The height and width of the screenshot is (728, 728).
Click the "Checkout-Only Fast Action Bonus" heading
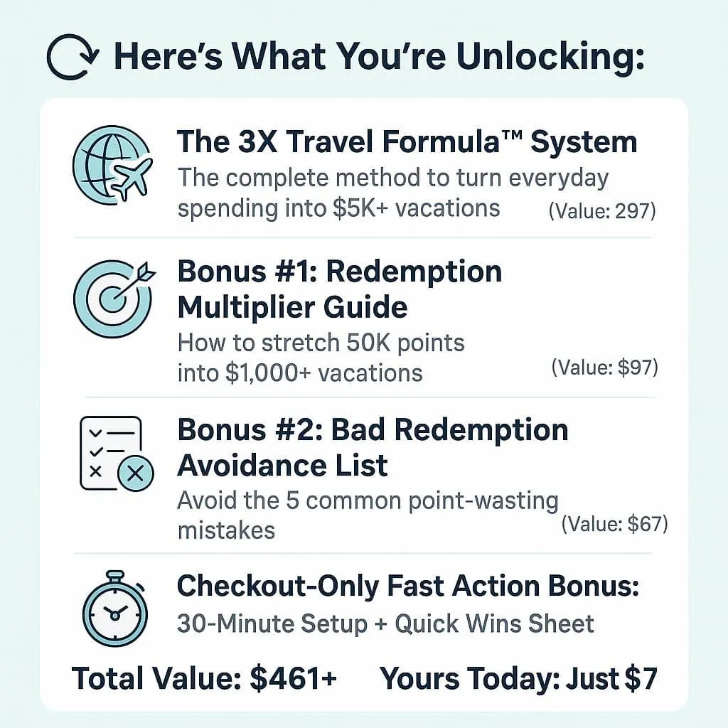[408, 587]
